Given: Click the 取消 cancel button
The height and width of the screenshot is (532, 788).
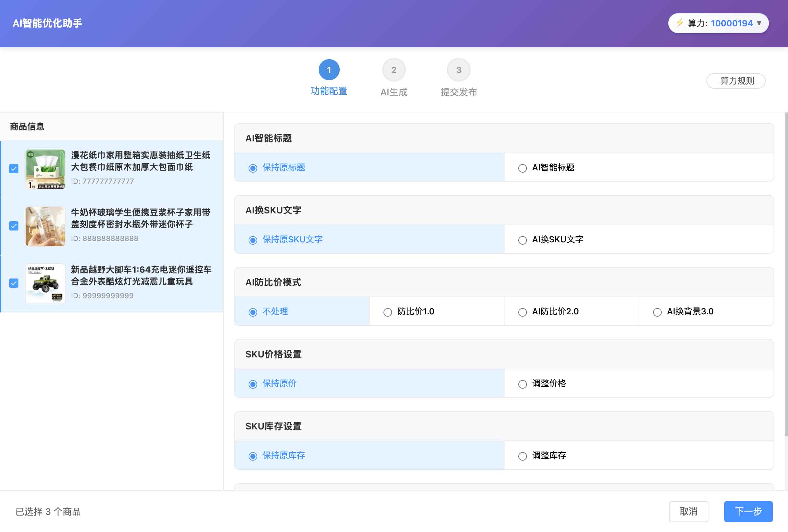Looking at the screenshot, I should click(x=688, y=511).
